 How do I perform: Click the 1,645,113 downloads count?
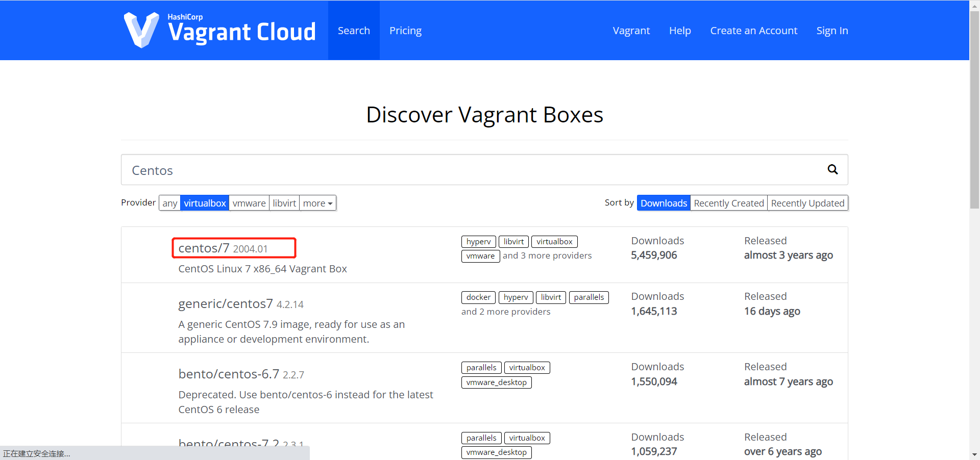[x=654, y=311]
